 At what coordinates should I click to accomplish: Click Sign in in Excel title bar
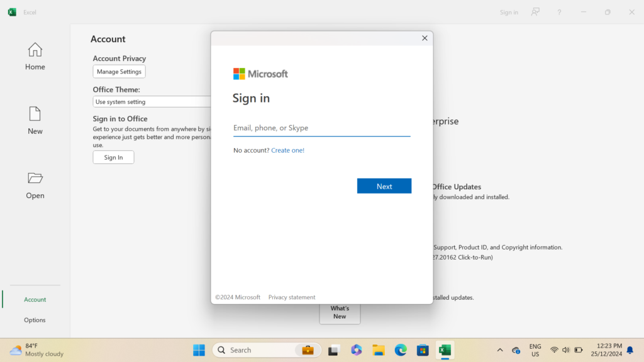click(509, 13)
